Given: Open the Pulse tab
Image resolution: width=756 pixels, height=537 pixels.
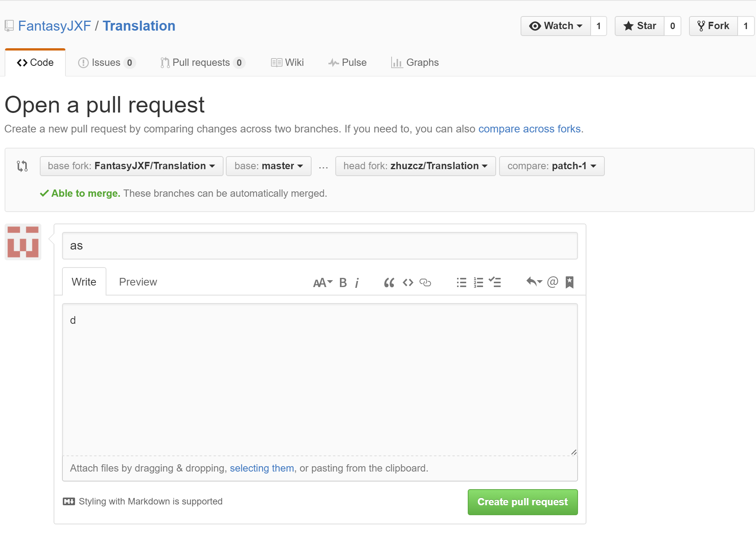Looking at the screenshot, I should pyautogui.click(x=347, y=62).
